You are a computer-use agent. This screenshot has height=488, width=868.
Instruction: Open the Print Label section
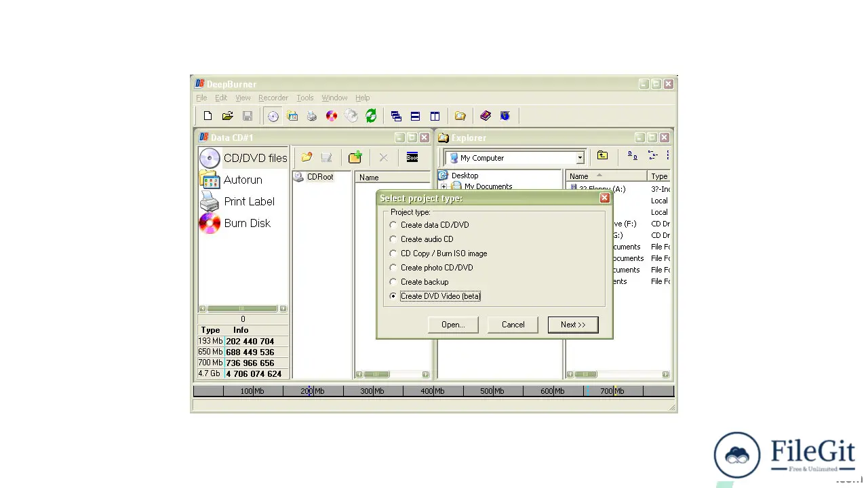[237, 201]
